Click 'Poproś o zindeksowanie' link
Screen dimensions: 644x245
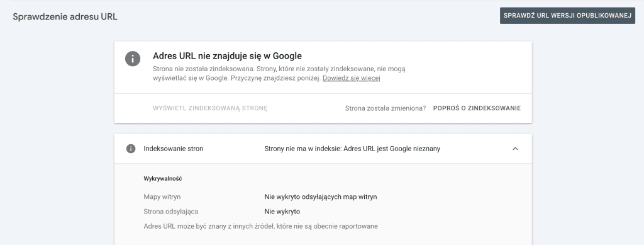click(477, 108)
